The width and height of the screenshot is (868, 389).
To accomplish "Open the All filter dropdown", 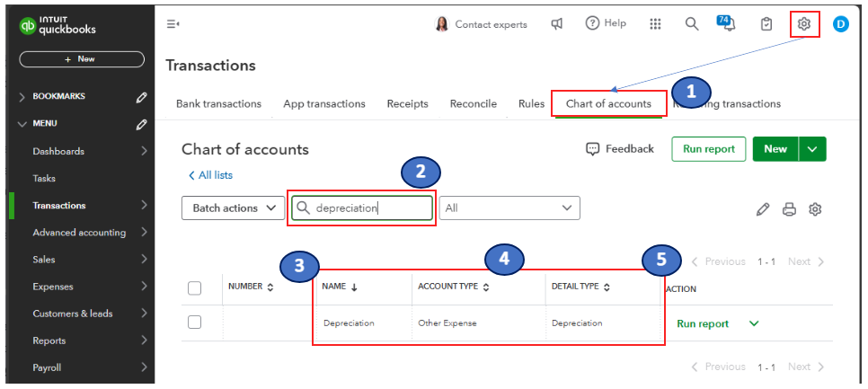I will tap(509, 208).
